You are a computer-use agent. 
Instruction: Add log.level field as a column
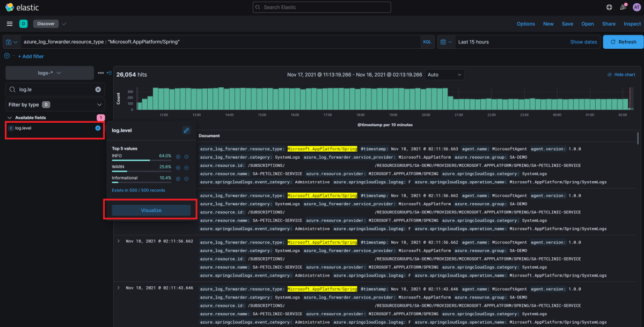pos(98,128)
